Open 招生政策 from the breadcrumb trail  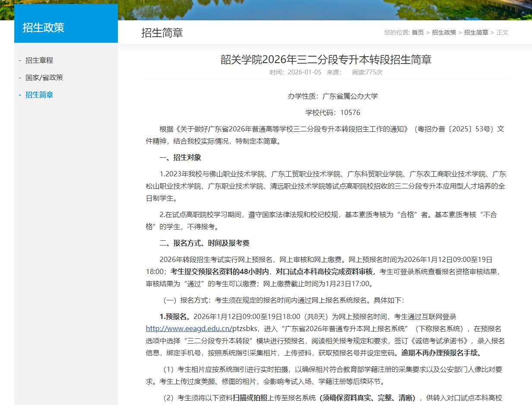pos(444,32)
